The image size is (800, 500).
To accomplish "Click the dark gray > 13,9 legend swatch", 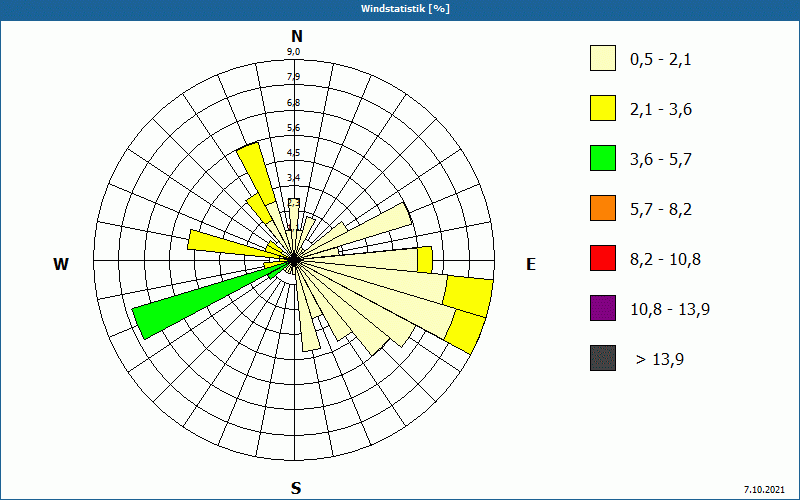I will 603,358.
